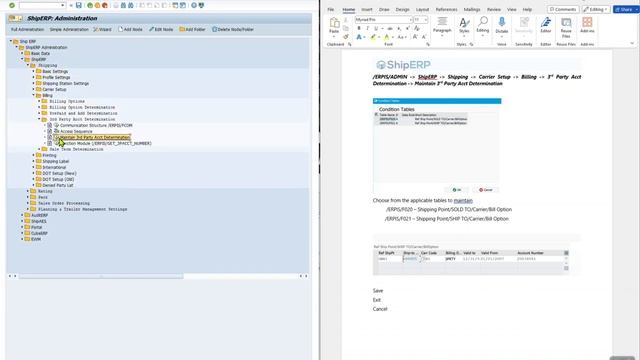Click Add Folder in ShipERP toolbar
Viewport: 640px width, 360px height.
(x=192, y=29)
